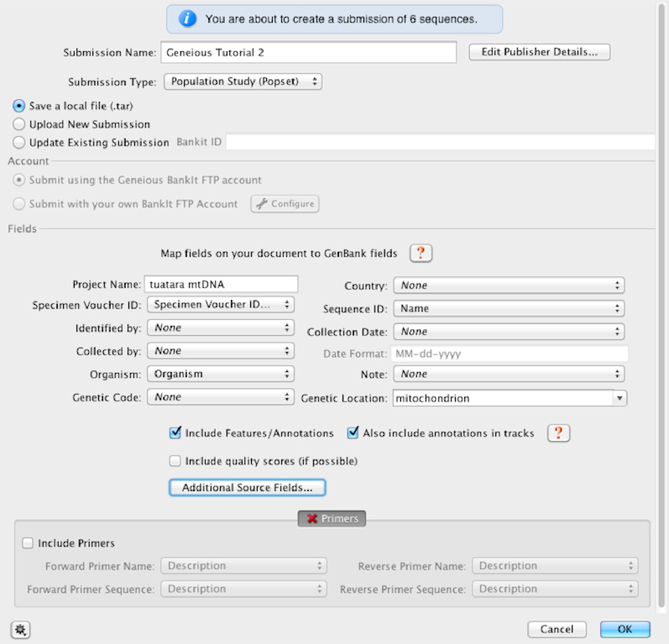Select Upload New Submission option
Screen dimensions: 669x644
(19, 124)
